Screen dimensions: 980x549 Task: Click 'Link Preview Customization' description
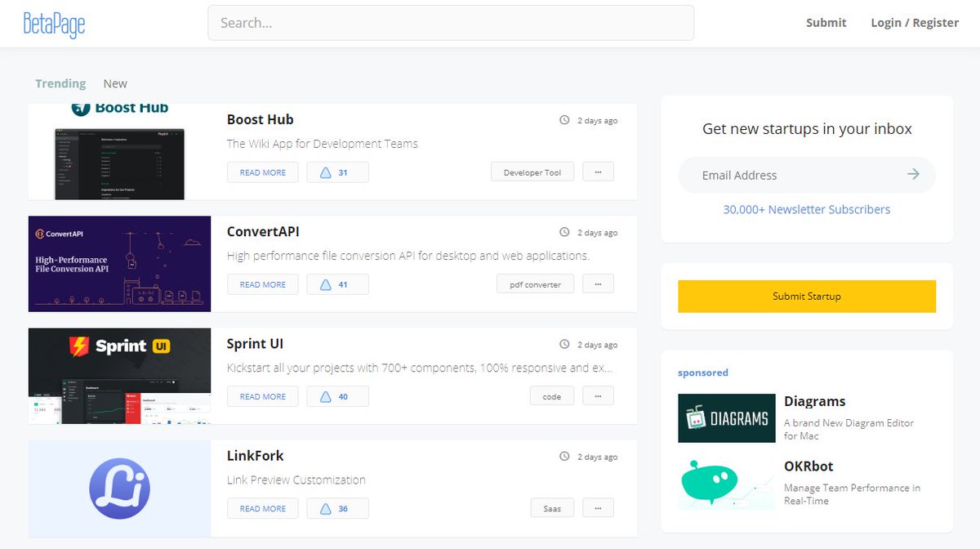pyautogui.click(x=296, y=480)
